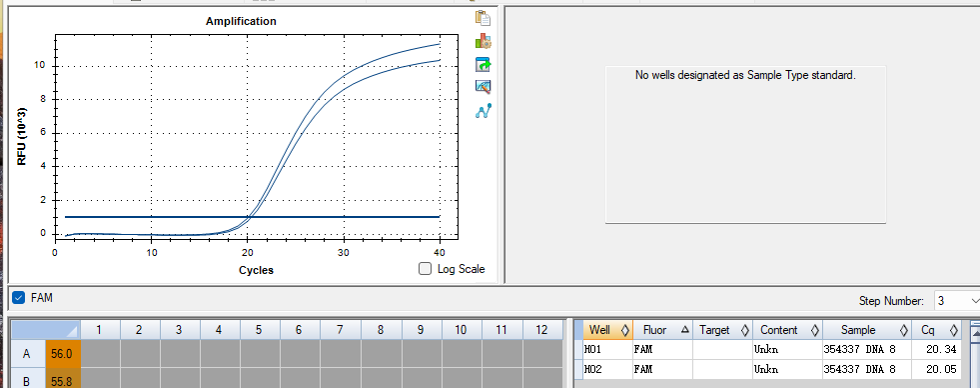The height and width of the screenshot is (388, 980).
Task: Select plate row A header
Action: (27, 354)
